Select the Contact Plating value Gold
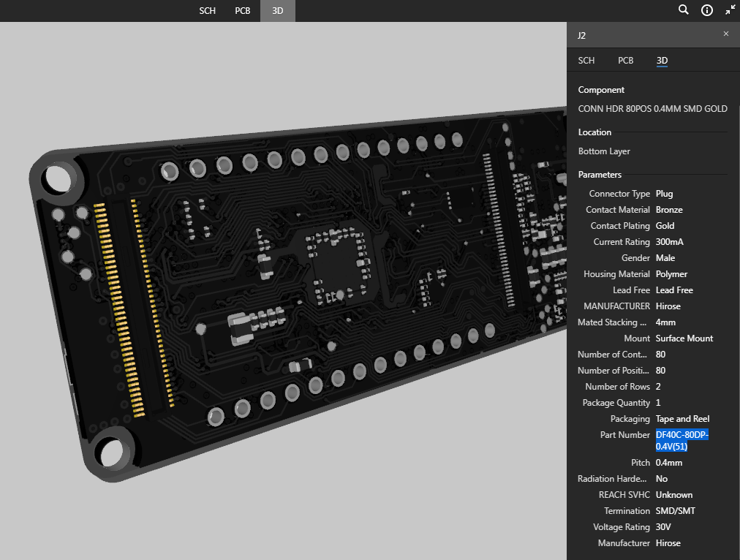Screen dimensions: 740x560 coord(665,225)
